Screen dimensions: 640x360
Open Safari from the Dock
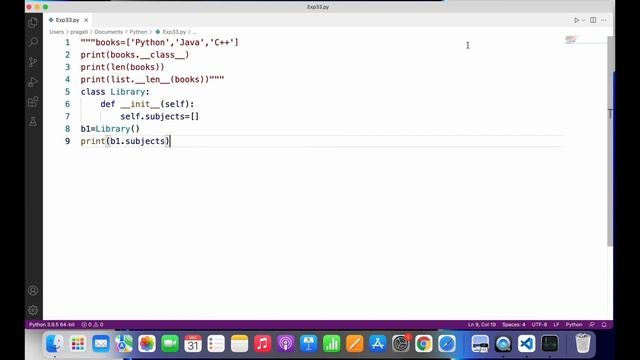447,344
